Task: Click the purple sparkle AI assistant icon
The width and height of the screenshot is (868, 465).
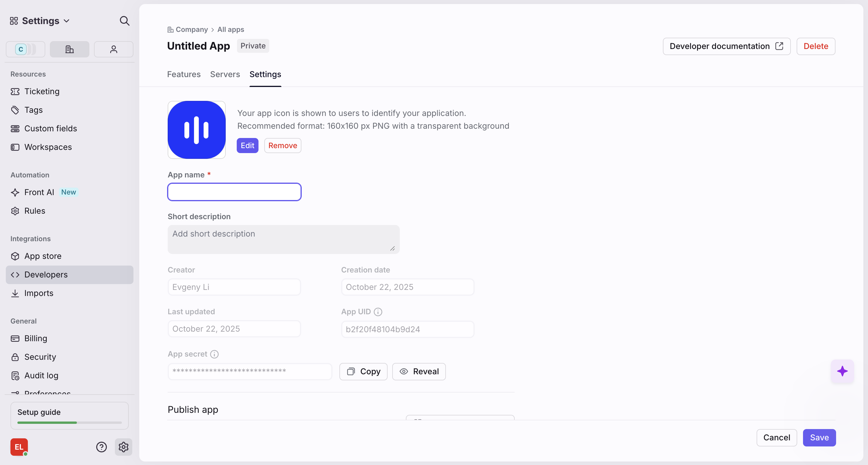Action: pyautogui.click(x=842, y=371)
